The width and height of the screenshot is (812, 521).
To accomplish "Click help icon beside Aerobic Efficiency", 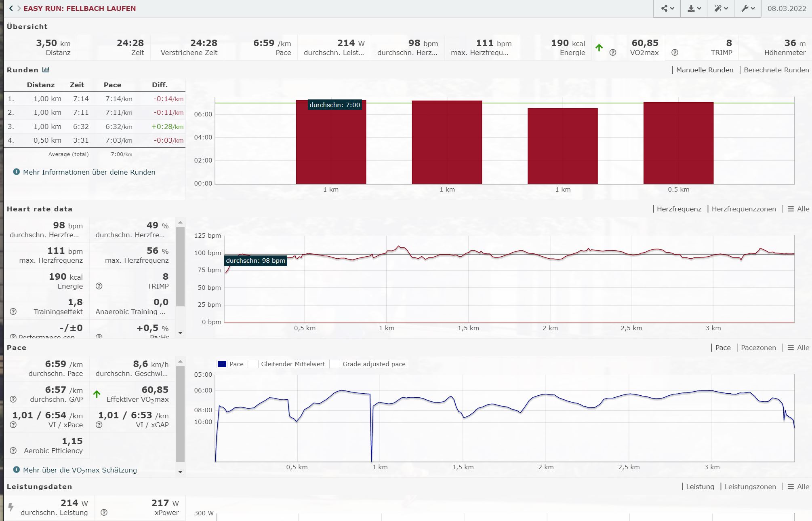I will [13, 451].
